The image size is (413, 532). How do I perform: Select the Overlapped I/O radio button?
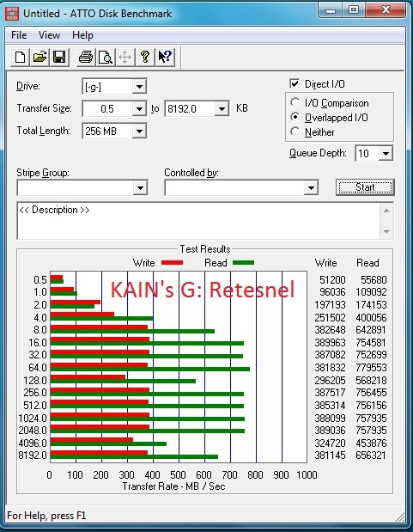click(295, 117)
